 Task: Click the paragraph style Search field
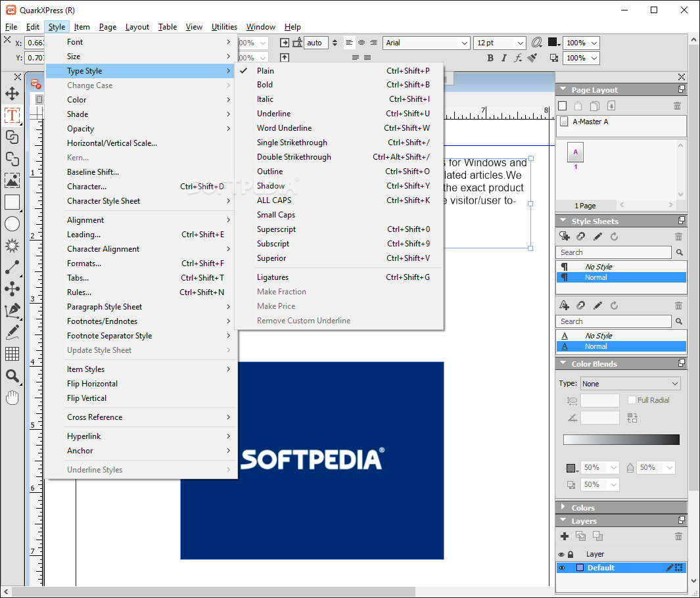coord(614,252)
